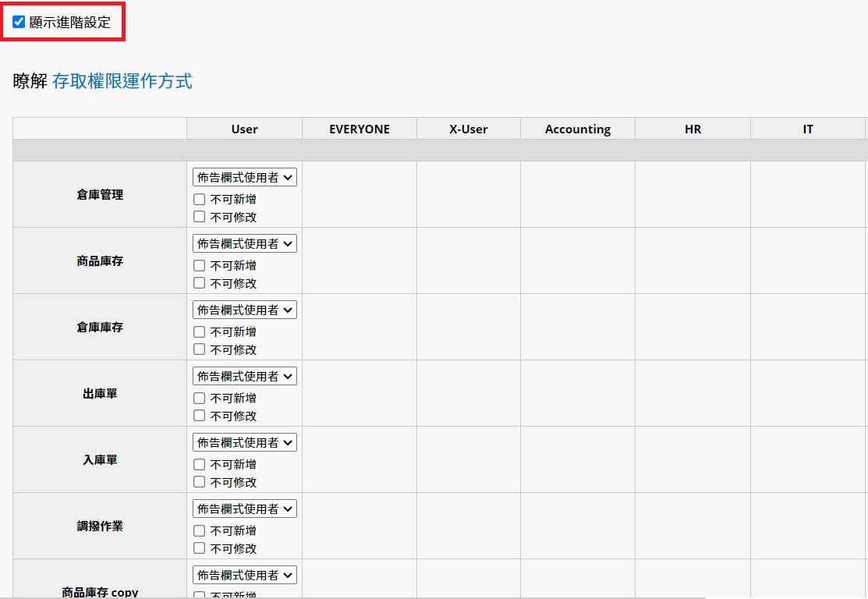
Task: Tick 不可修改 for 出庫單
Action: coord(200,416)
